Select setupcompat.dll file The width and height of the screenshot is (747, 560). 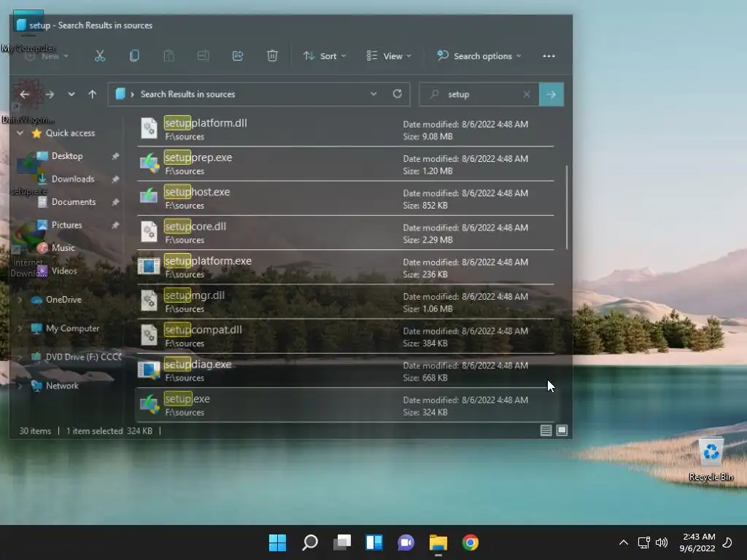(345, 336)
